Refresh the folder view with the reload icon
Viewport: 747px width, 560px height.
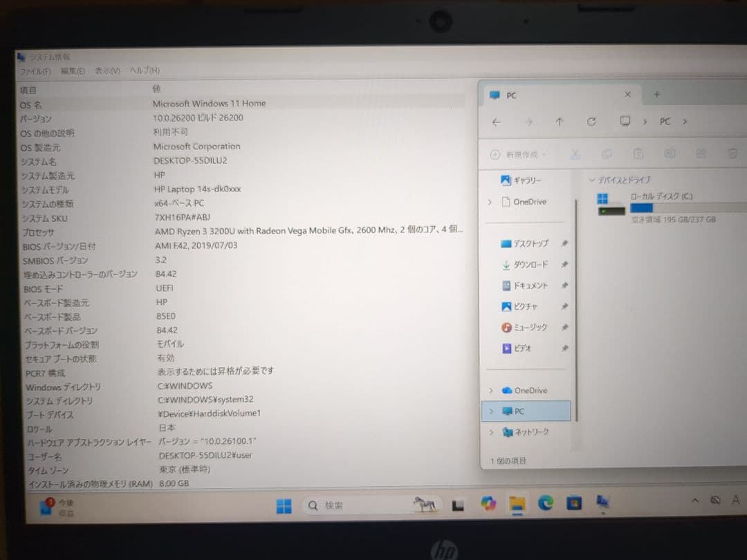click(x=591, y=122)
